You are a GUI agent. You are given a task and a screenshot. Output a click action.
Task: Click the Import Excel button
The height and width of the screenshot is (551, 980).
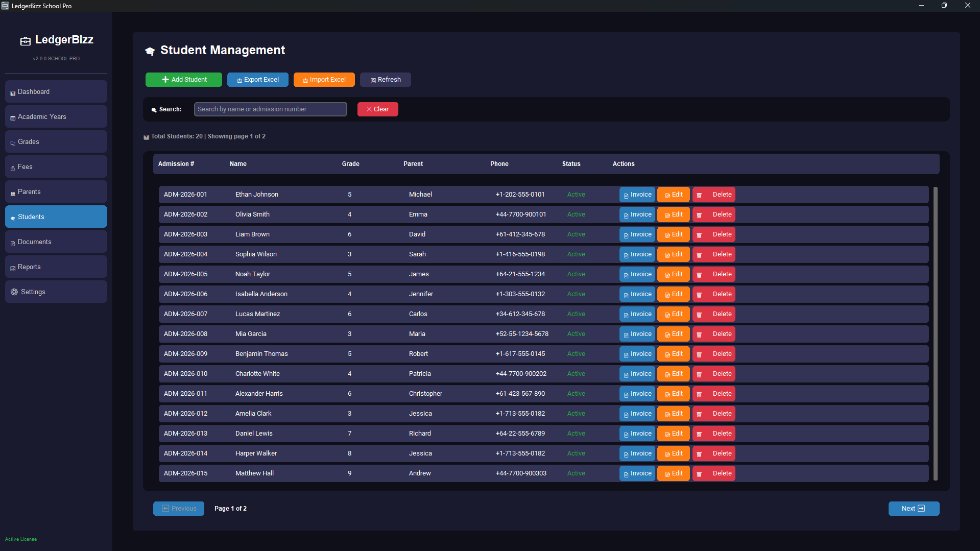tap(324, 80)
